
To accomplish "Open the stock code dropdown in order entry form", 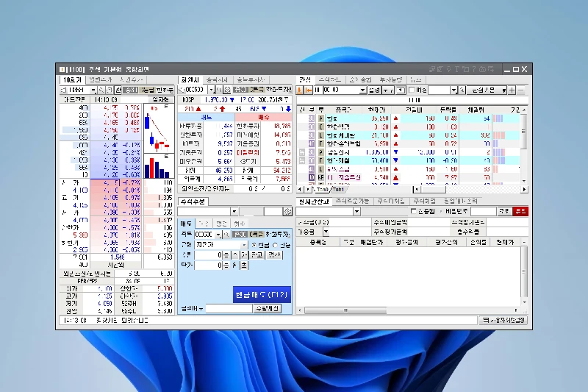I will [218, 235].
